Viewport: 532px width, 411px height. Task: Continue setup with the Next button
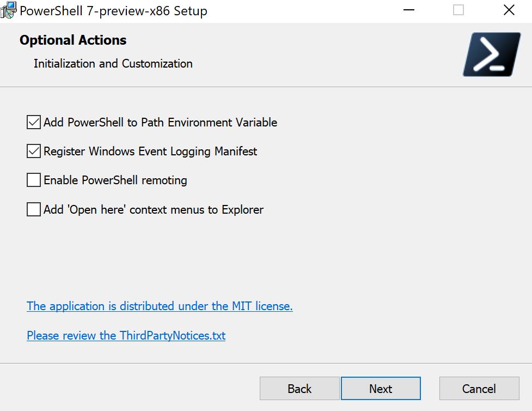point(381,388)
